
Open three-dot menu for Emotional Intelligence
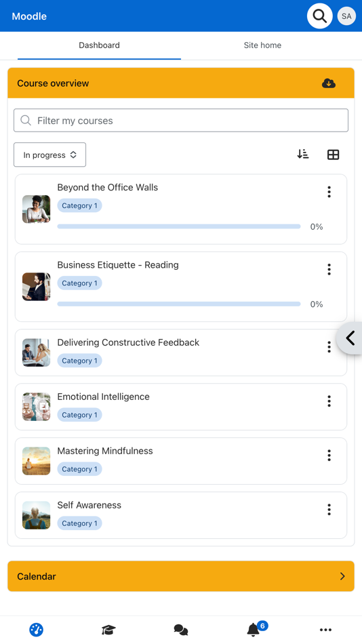[x=329, y=401]
